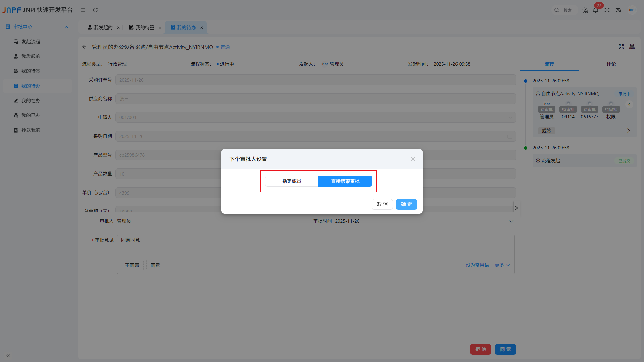
Task: Click the search icon in header
Action: coord(557,10)
